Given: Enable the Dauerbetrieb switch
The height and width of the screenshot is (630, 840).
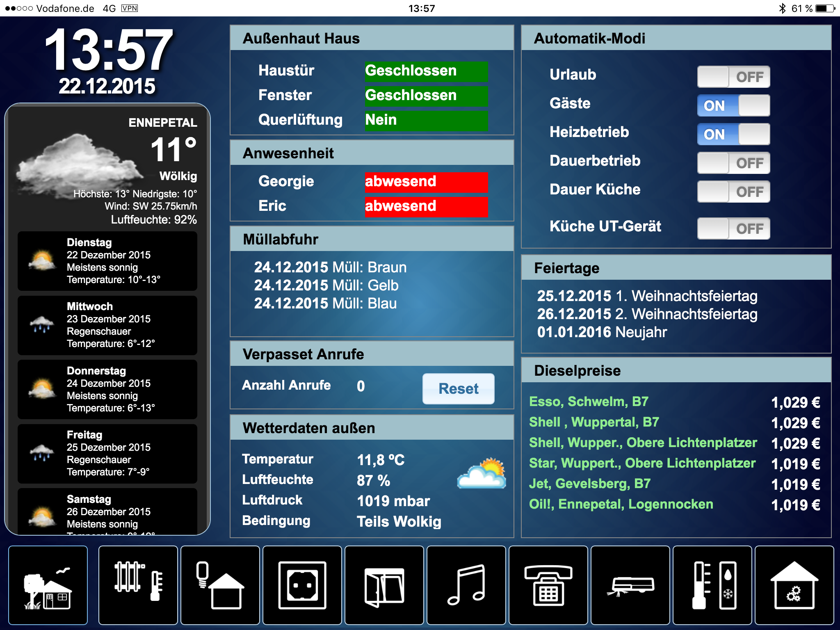Looking at the screenshot, I should pos(733,163).
